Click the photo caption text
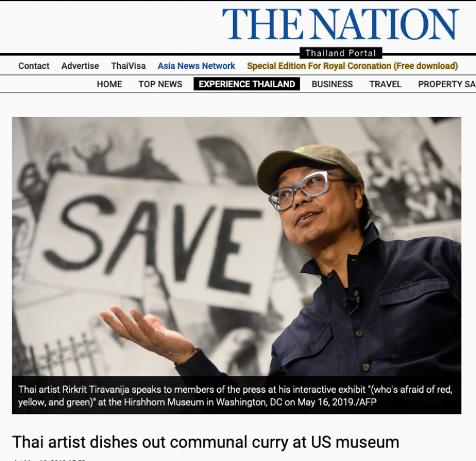Screen dimensions: 476x461 coord(236,396)
